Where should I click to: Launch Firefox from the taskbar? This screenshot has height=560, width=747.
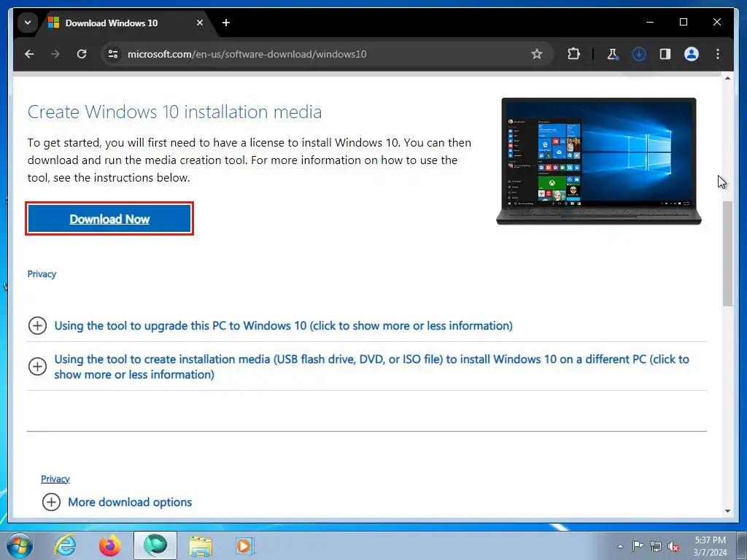(110, 545)
